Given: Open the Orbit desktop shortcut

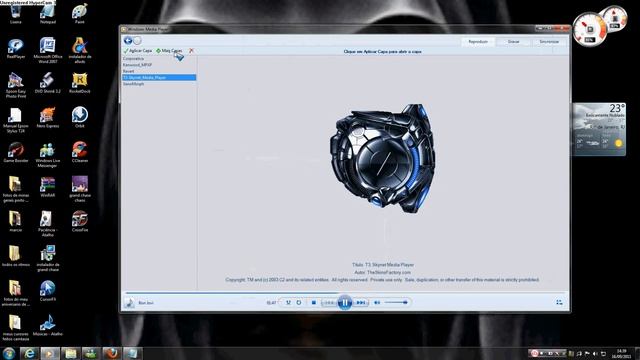Looking at the screenshot, I should click(80, 118).
